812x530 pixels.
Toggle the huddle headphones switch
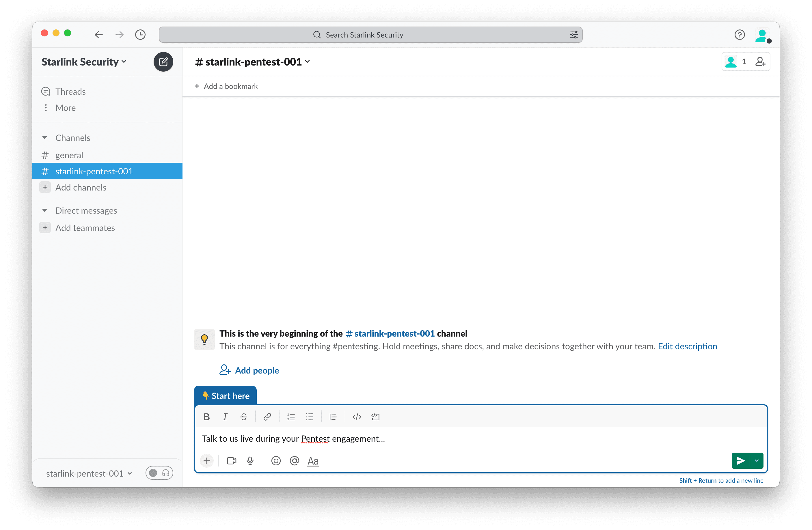coord(159,473)
